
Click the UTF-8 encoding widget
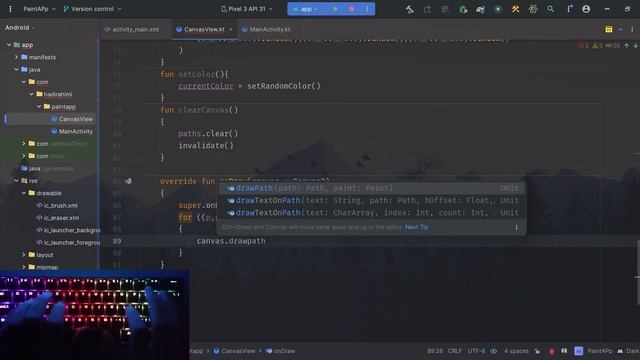(x=476, y=351)
